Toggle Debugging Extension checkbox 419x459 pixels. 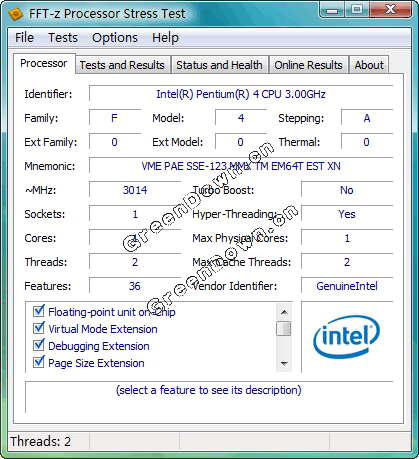coord(39,345)
